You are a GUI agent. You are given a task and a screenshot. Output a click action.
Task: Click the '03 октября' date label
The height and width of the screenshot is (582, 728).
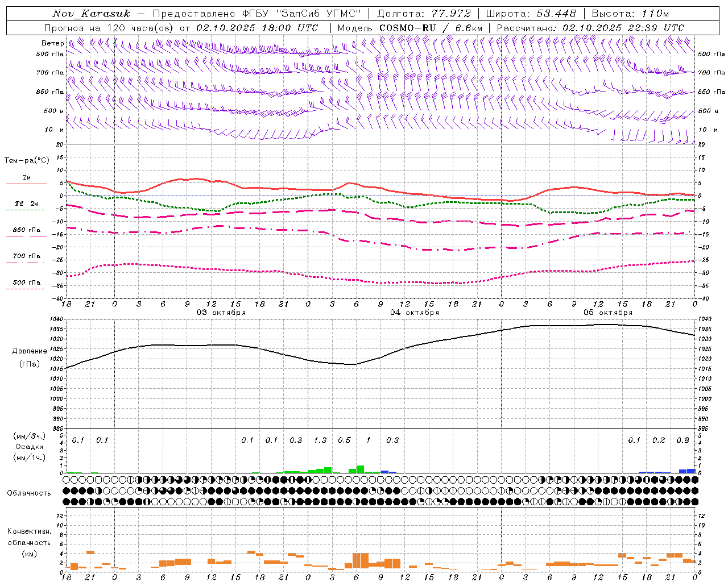(221, 312)
